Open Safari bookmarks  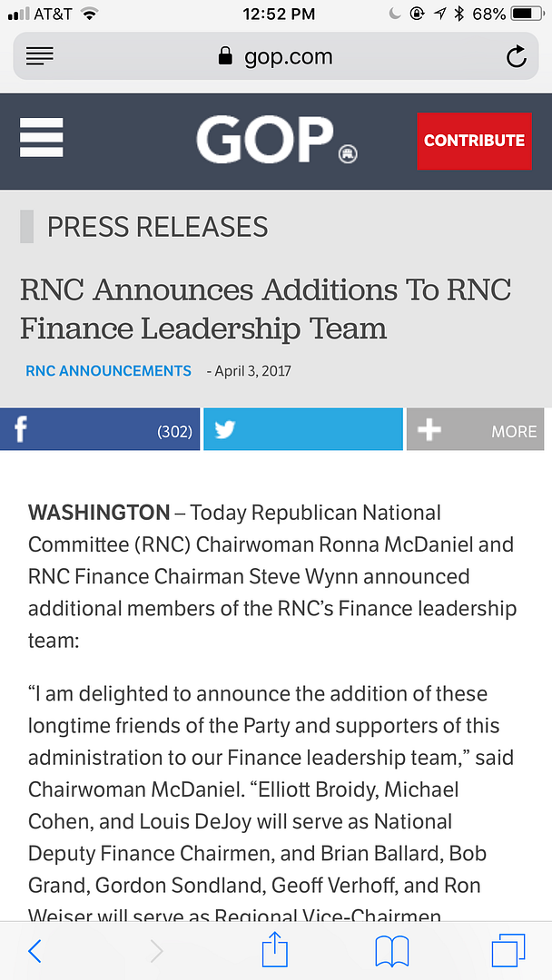[391, 950]
